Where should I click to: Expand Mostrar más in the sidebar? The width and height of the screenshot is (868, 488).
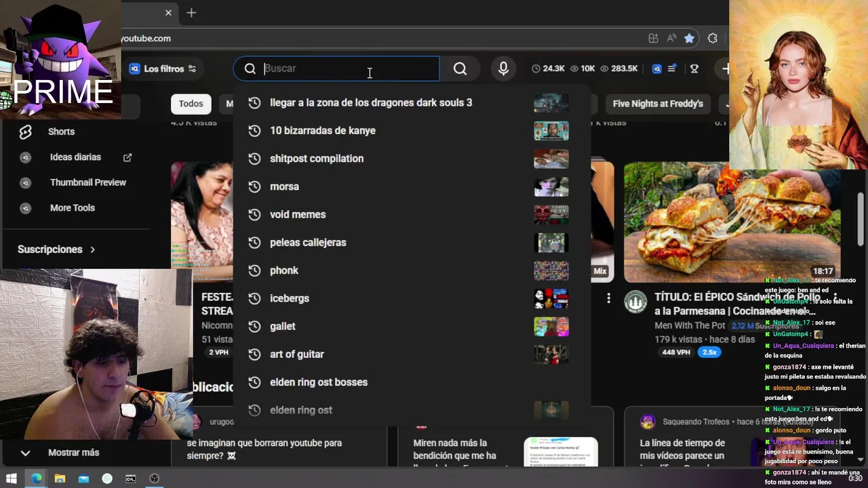tap(73, 453)
